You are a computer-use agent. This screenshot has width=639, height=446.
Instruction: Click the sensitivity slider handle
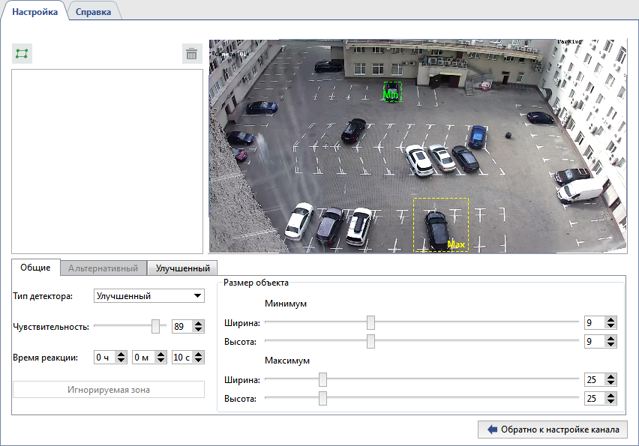tap(156, 327)
